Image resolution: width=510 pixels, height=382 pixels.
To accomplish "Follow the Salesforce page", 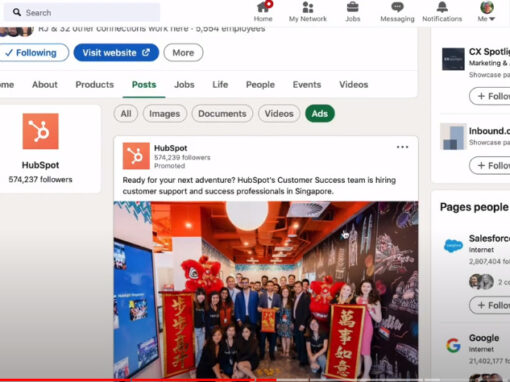I will coord(490,305).
